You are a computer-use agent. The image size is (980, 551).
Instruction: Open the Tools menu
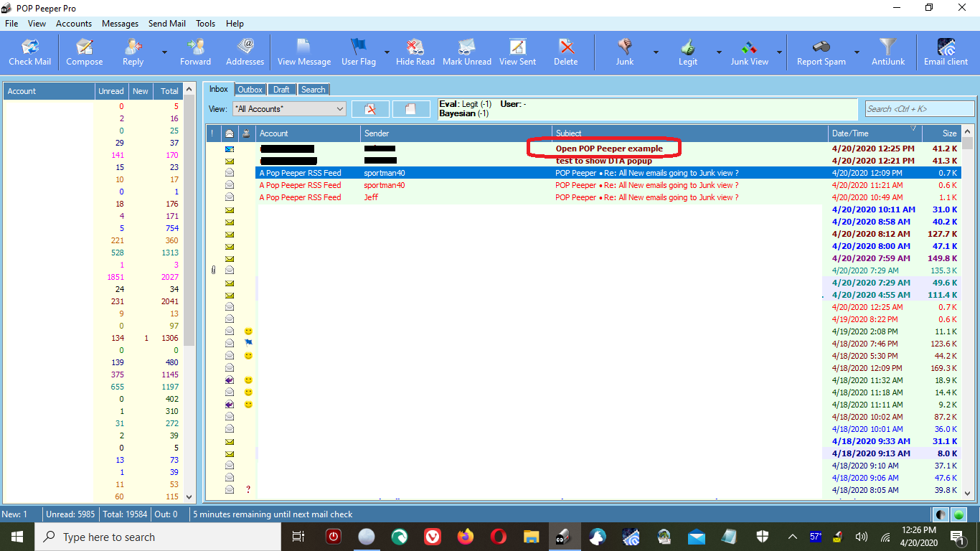click(205, 24)
